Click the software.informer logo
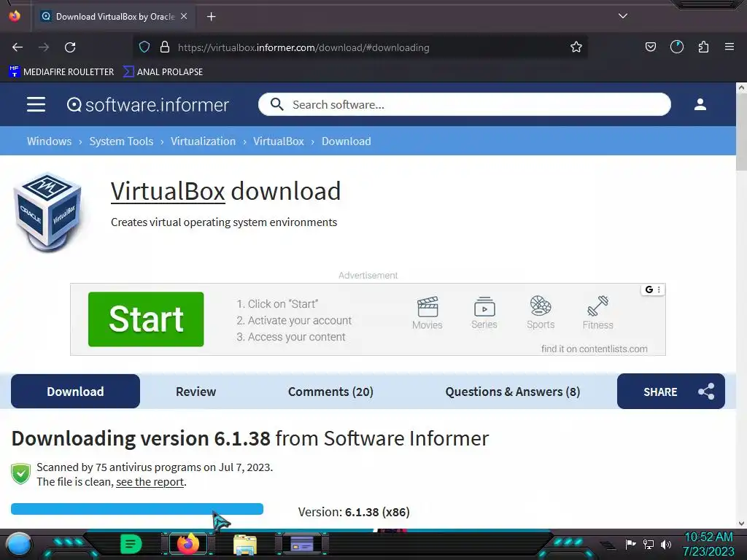The width and height of the screenshot is (747, 560). click(147, 105)
